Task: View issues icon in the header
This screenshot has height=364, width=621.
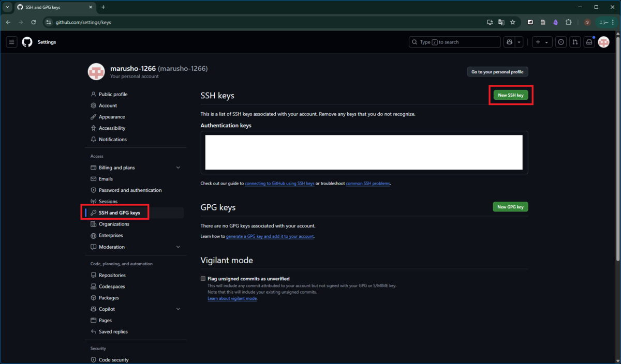Action: pos(561,42)
